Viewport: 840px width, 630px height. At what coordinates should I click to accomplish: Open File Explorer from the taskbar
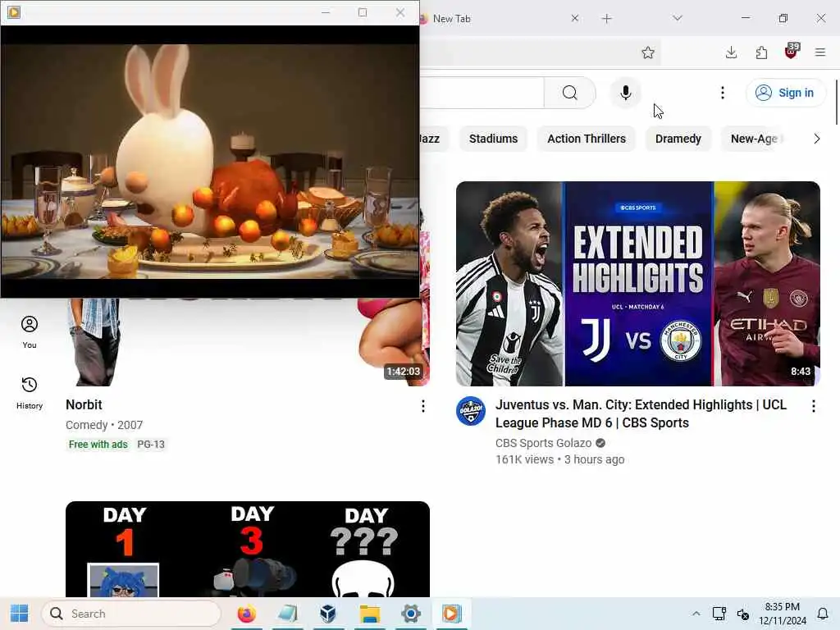click(x=370, y=614)
